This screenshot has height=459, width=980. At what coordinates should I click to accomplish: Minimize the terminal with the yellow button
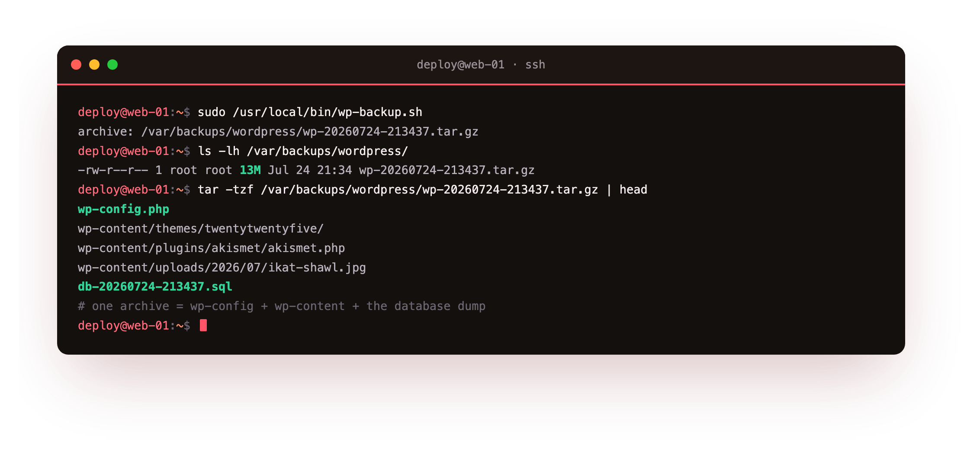(94, 65)
